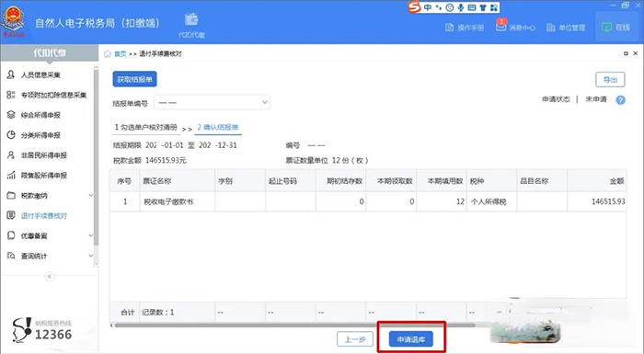Collapse the sidebar with double-arrow button

click(50, 277)
